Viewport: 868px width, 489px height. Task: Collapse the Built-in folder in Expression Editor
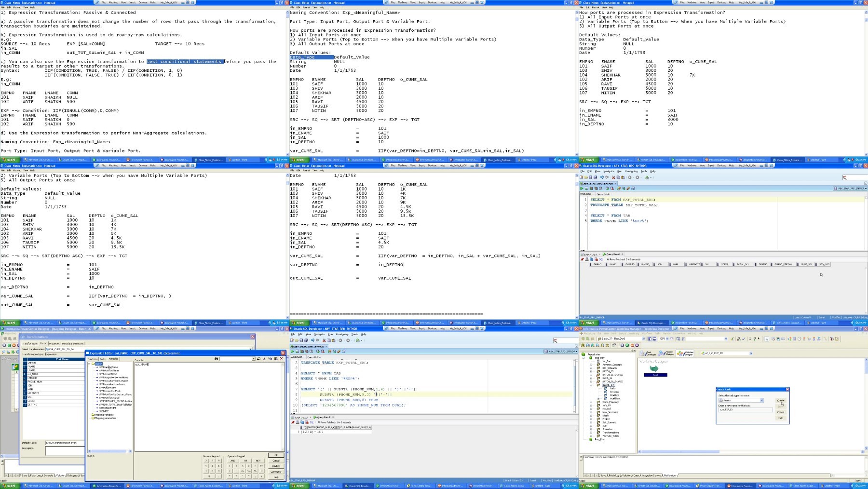click(89, 364)
